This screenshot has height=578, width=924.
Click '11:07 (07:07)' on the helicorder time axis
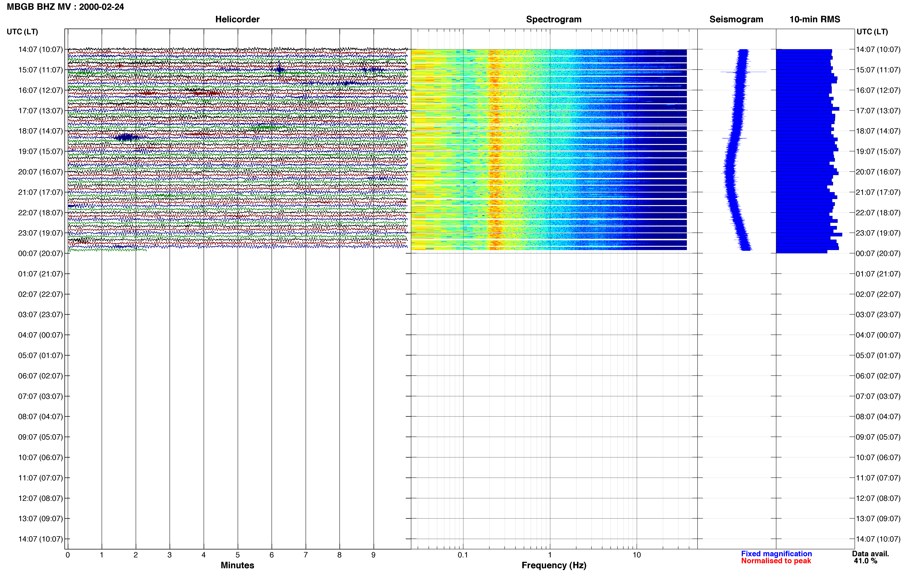coord(41,478)
